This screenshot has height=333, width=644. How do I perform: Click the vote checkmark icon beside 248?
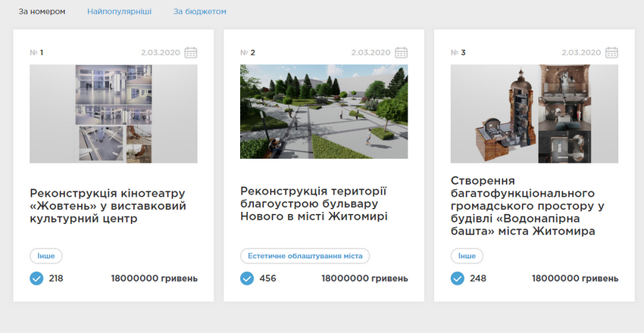[457, 279]
